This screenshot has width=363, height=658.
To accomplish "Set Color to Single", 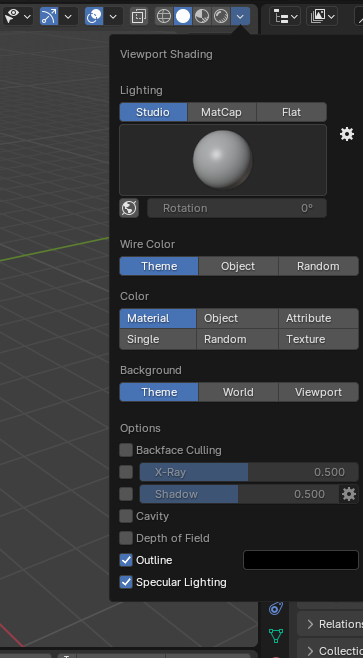I will point(158,339).
